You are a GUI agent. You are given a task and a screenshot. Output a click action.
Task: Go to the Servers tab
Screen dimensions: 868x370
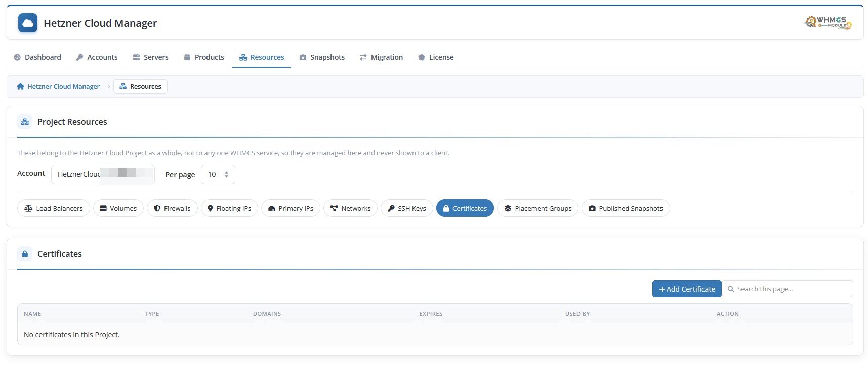tap(150, 57)
